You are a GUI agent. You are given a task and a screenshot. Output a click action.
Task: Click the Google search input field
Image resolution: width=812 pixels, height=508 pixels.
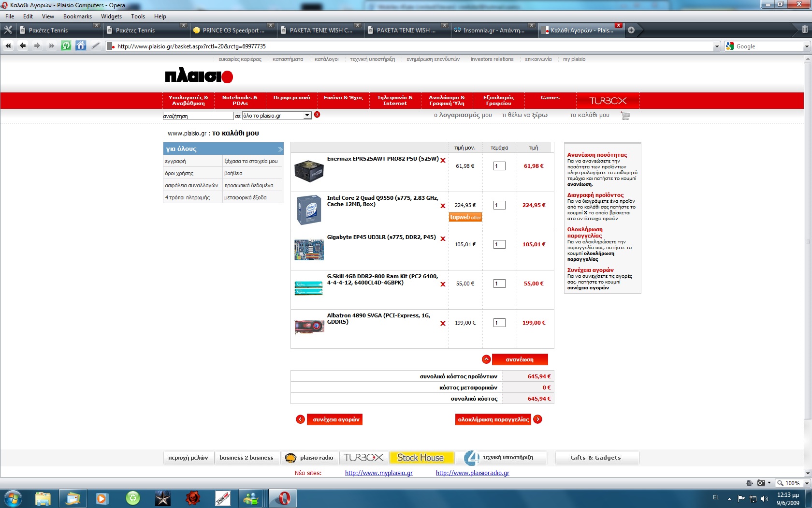[768, 46]
